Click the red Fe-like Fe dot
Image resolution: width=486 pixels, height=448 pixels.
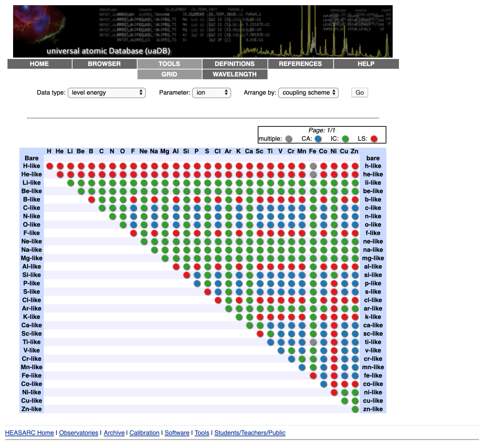pyautogui.click(x=313, y=376)
